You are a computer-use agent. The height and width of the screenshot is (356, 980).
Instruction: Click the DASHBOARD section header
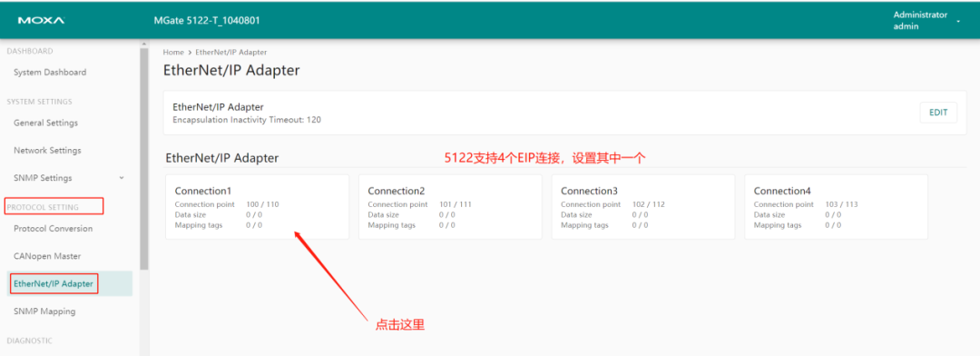(x=29, y=51)
